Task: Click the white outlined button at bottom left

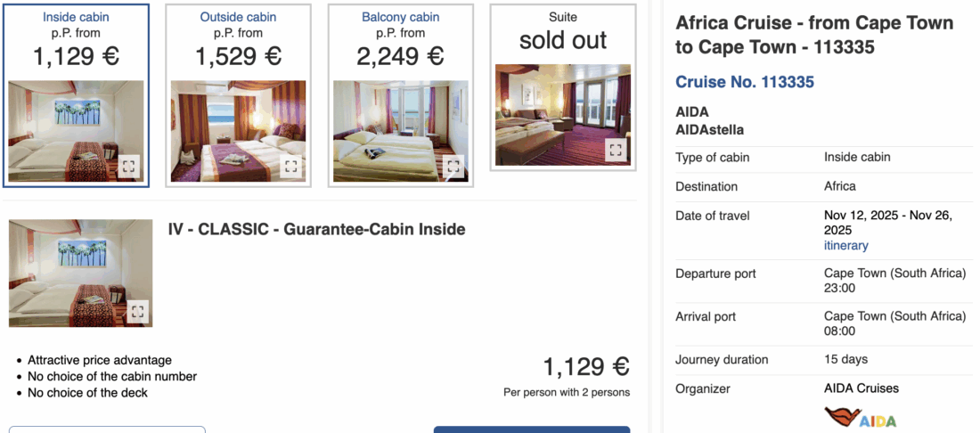Action: tap(107, 429)
